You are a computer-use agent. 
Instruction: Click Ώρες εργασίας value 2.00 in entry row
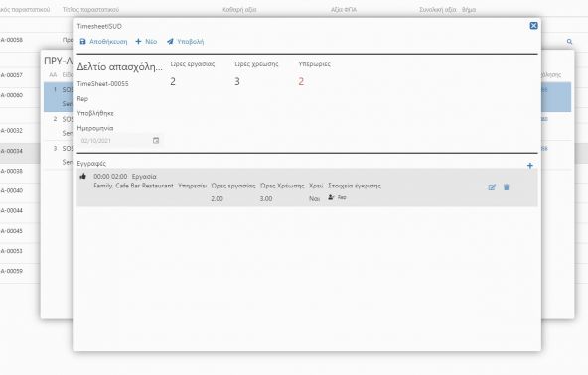pos(217,199)
